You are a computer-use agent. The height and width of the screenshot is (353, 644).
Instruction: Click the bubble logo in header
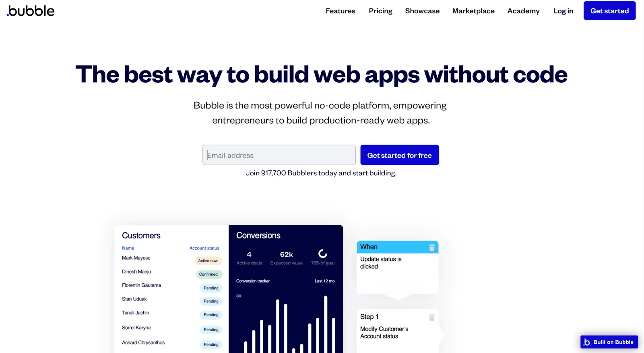[x=31, y=11]
